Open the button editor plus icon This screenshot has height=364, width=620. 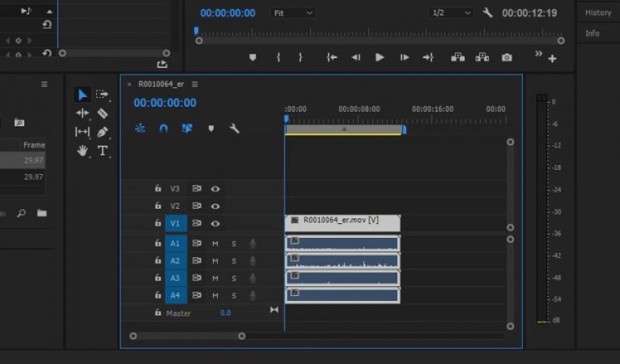(x=553, y=58)
